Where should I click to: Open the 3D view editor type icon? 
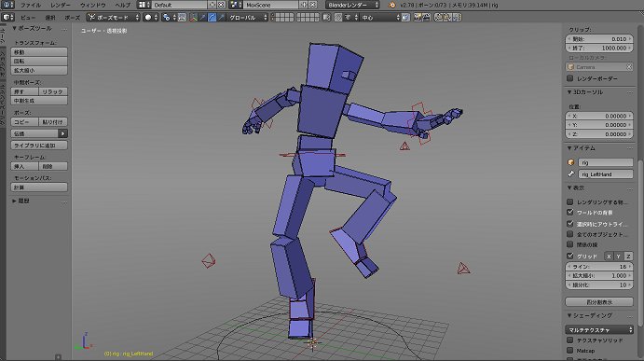click(7, 18)
